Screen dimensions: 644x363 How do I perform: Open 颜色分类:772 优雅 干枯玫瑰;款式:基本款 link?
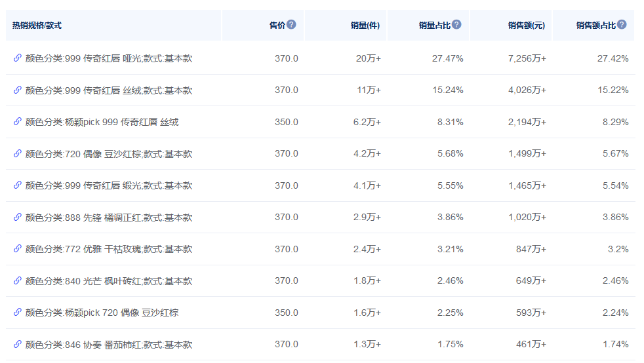pyautogui.click(x=109, y=250)
